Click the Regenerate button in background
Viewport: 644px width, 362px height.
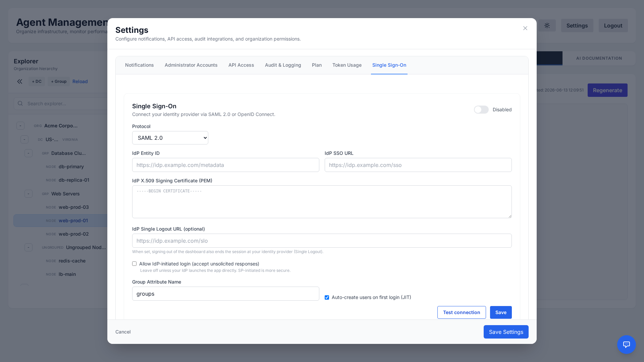[x=607, y=90]
